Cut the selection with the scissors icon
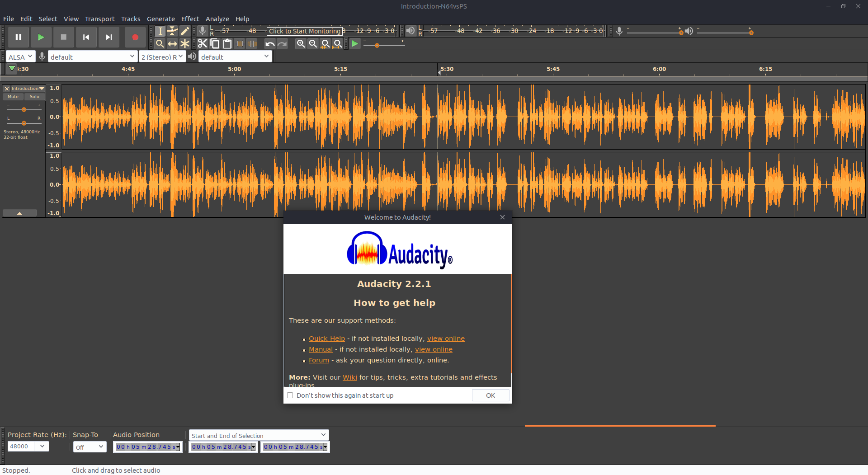This screenshot has height=475, width=868. pyautogui.click(x=203, y=44)
